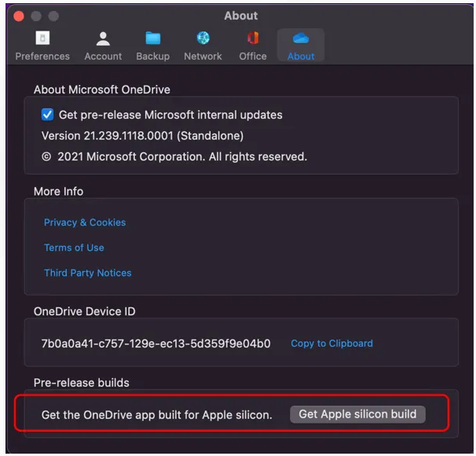The width and height of the screenshot is (476, 456).
Task: Switch to the Preferences tab label
Action: (42, 56)
